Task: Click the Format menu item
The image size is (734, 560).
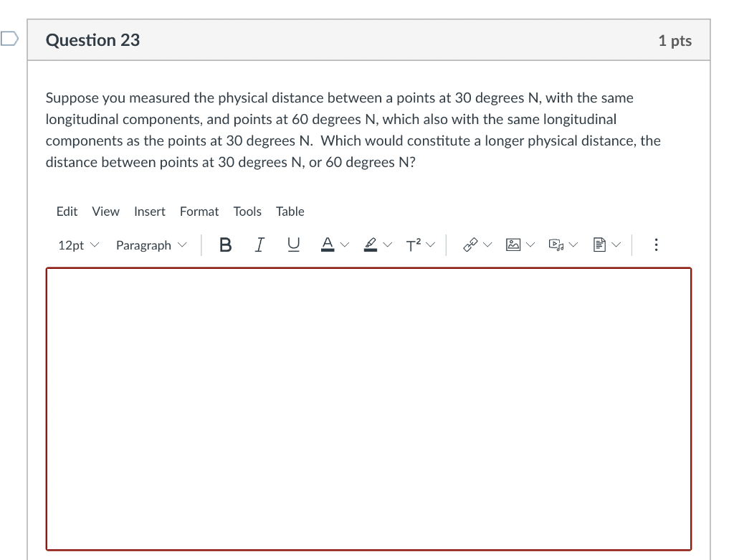Action: [x=199, y=212]
